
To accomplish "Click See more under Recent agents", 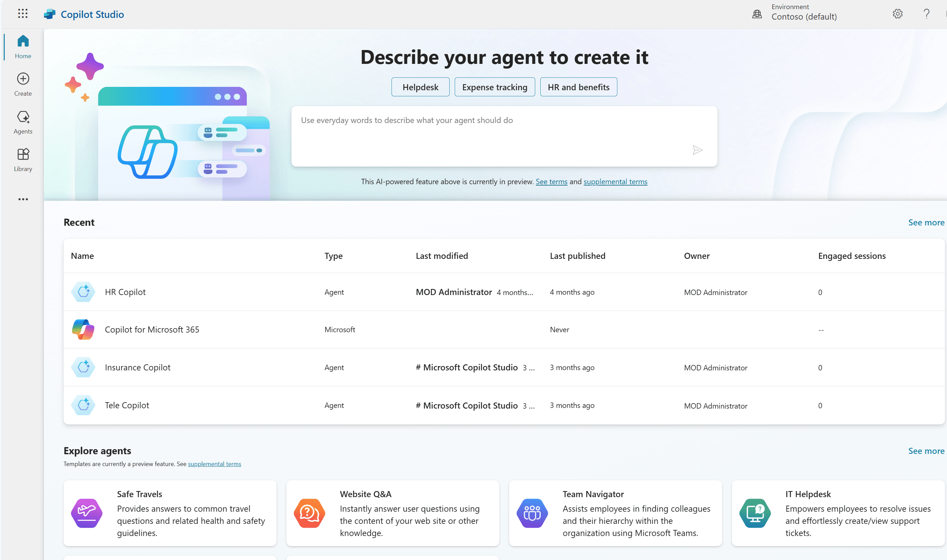I will tap(926, 221).
